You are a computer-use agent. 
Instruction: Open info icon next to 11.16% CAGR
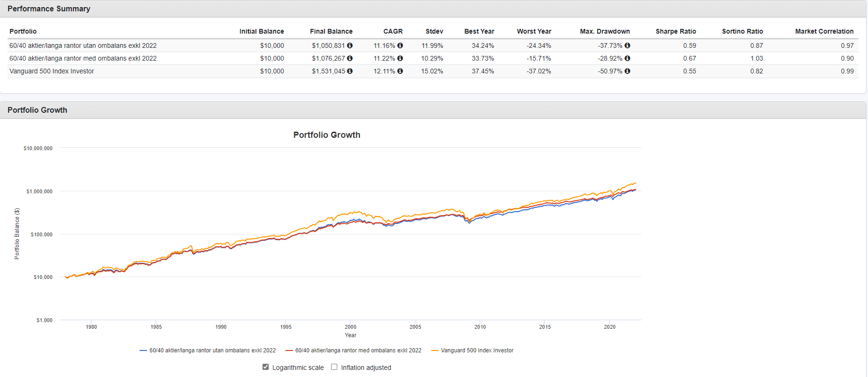point(400,45)
